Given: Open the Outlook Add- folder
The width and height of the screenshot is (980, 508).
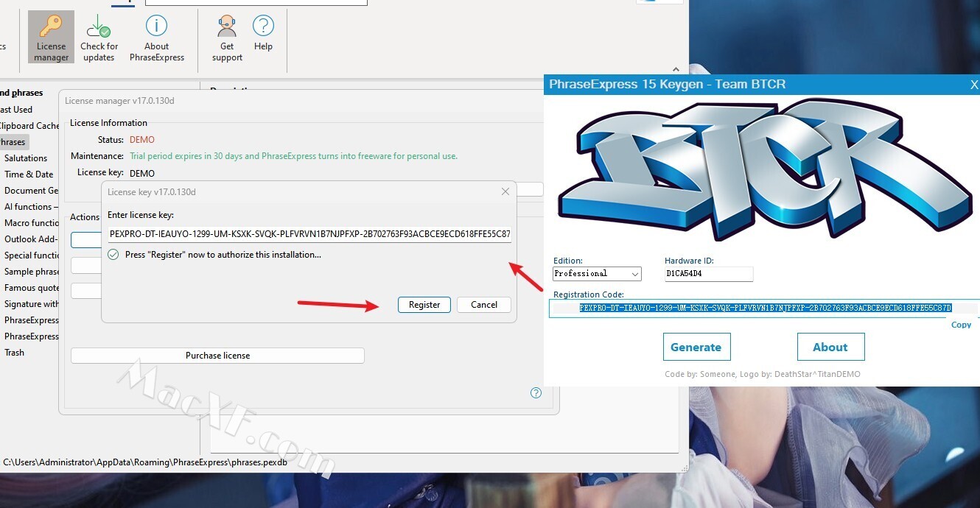Looking at the screenshot, I should (32, 239).
